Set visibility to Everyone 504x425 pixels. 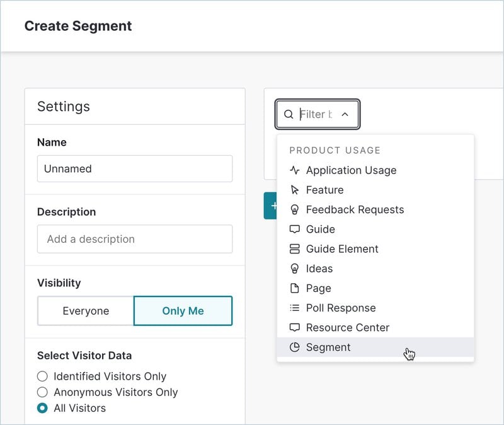tap(86, 311)
